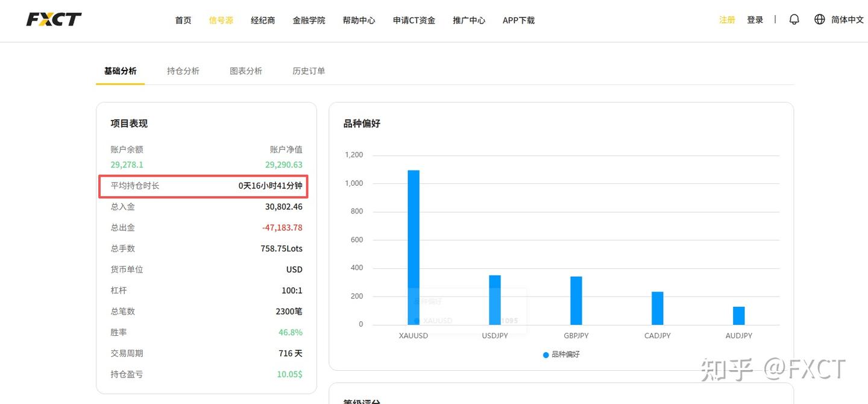
Task: Click the 项目表现 heading
Action: click(129, 124)
